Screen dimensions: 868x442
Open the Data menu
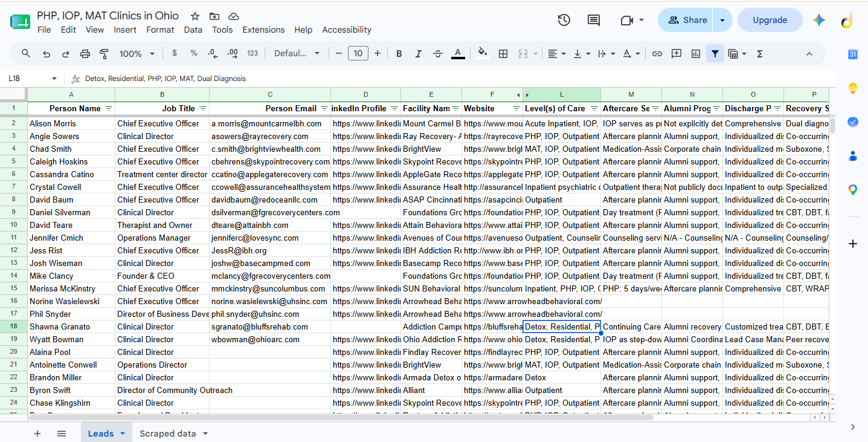click(x=193, y=30)
